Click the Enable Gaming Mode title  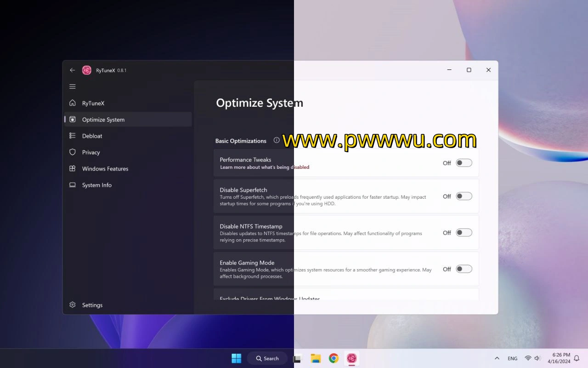click(247, 263)
